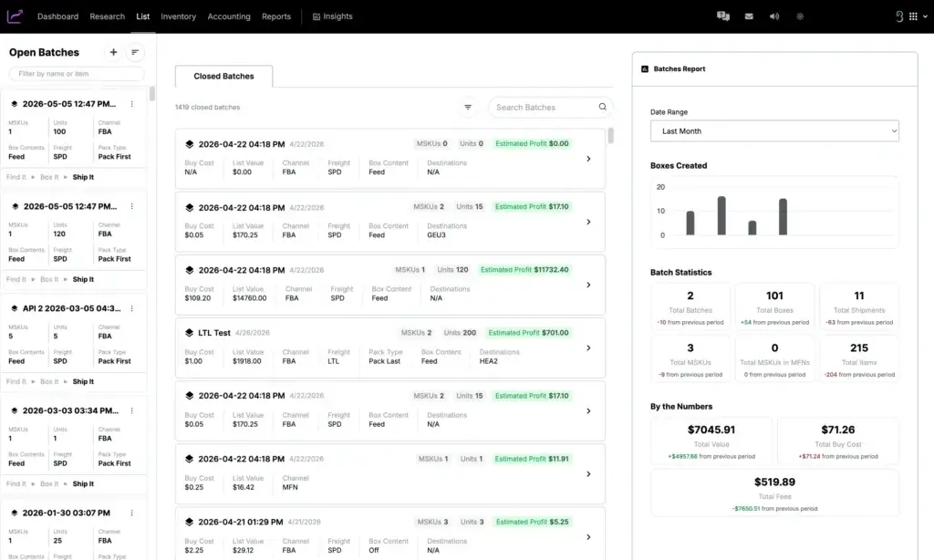Click the help question icon at top right
Viewport: 934px width, 560px height.
point(899,16)
